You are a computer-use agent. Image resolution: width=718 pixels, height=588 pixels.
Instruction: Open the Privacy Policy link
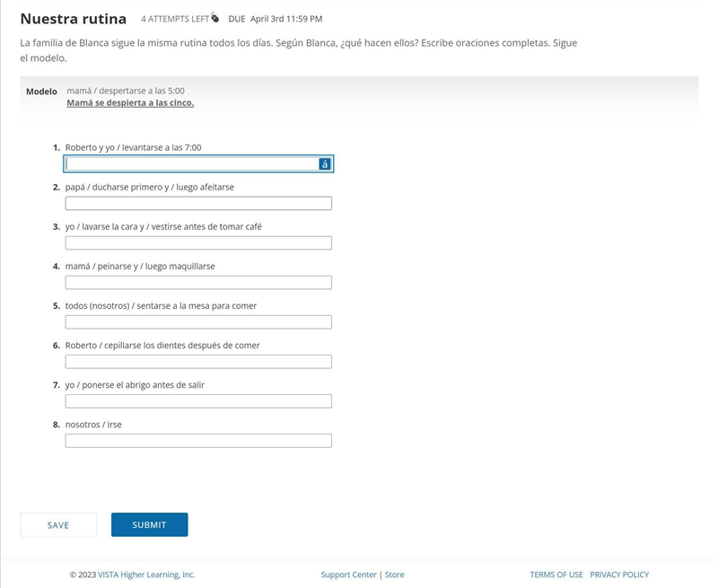(x=619, y=575)
